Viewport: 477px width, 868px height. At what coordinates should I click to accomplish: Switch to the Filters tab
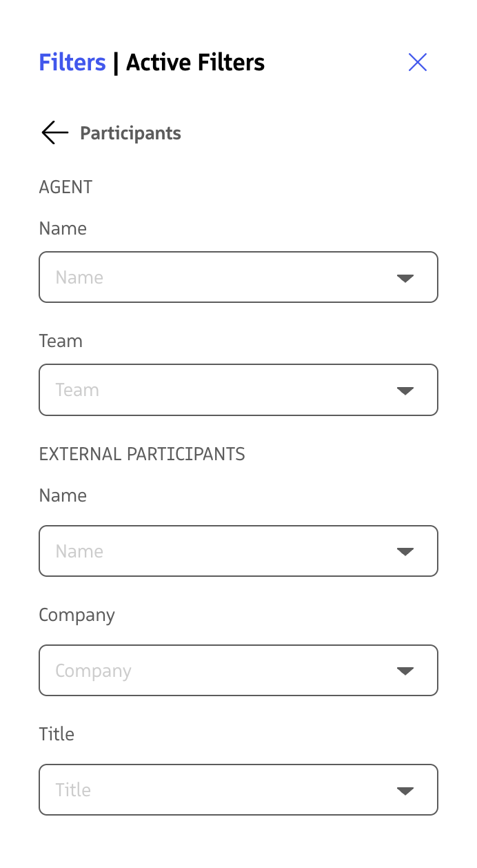point(72,63)
